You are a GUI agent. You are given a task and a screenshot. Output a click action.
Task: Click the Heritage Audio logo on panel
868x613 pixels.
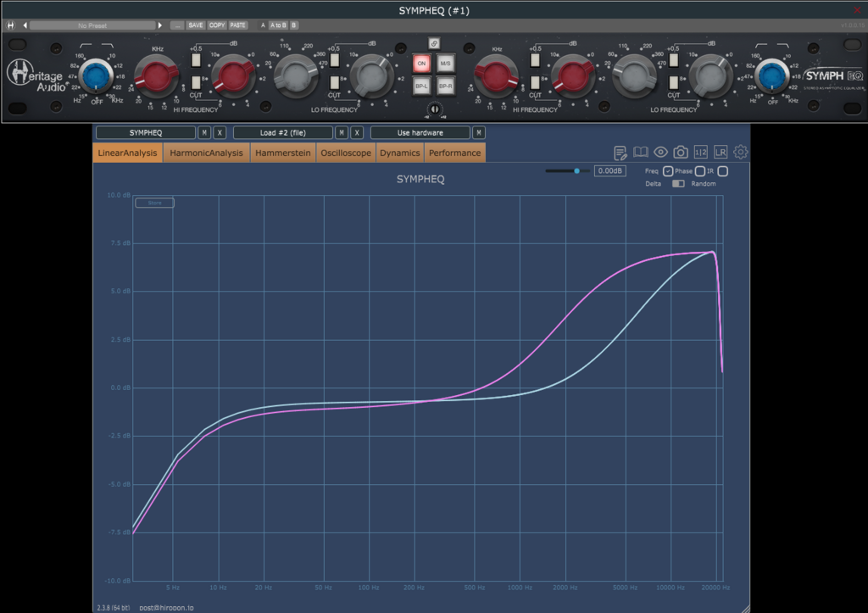[36, 75]
